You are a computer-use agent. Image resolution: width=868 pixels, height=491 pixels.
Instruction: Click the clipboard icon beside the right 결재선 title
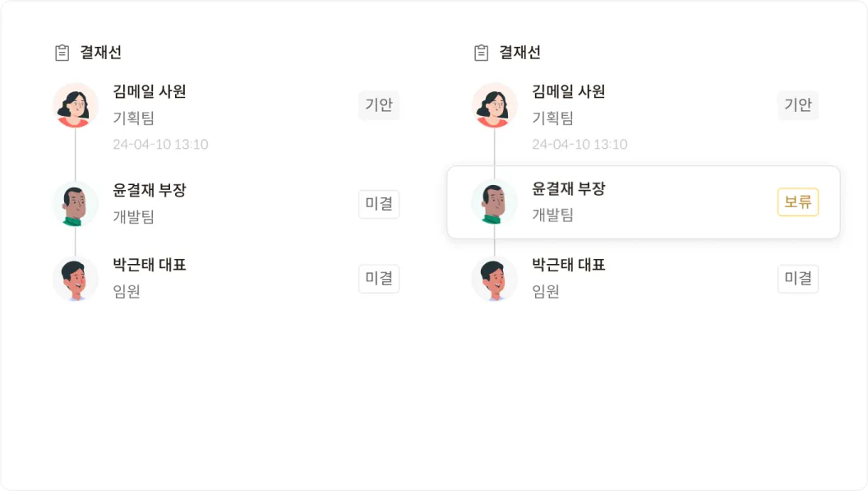click(x=481, y=53)
